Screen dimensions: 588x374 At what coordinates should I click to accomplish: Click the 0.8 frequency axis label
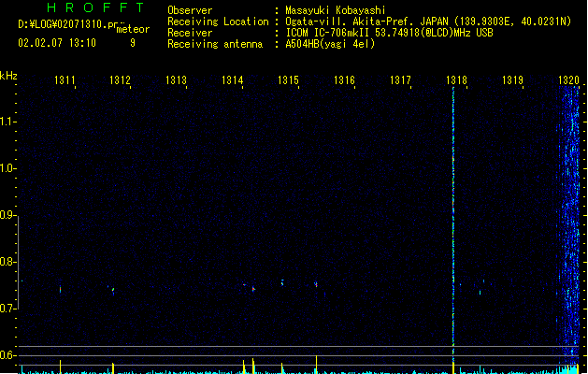(7, 262)
